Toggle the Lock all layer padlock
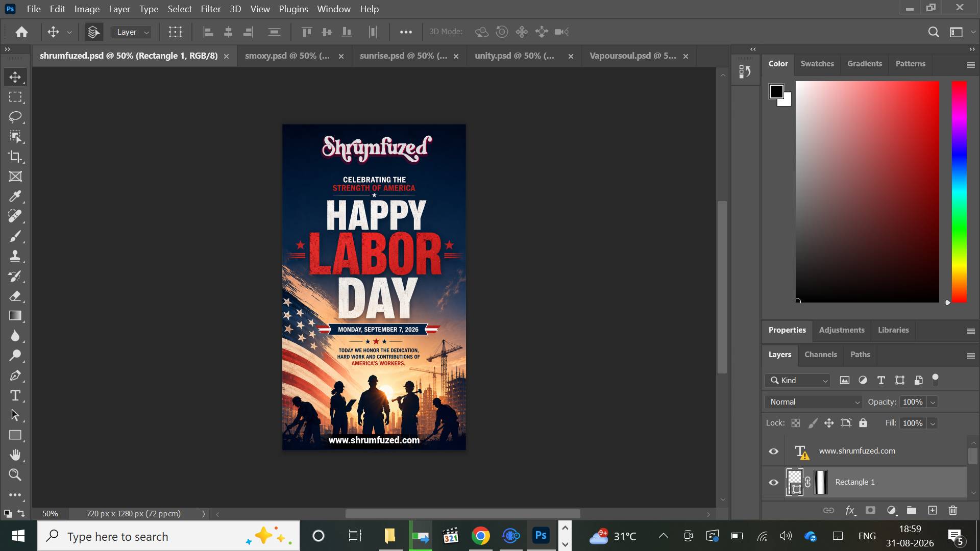980x551 pixels. 863,423
